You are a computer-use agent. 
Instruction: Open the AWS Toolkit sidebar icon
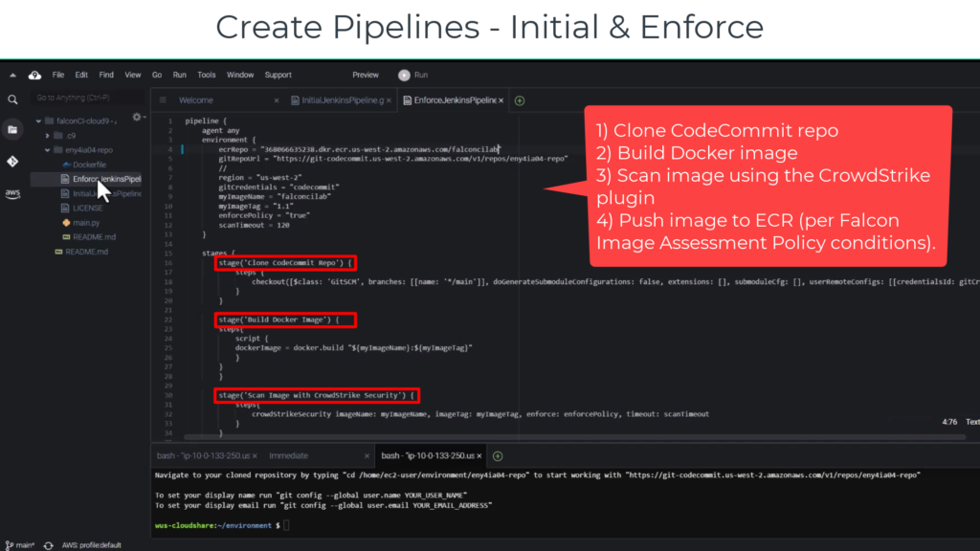(x=12, y=193)
